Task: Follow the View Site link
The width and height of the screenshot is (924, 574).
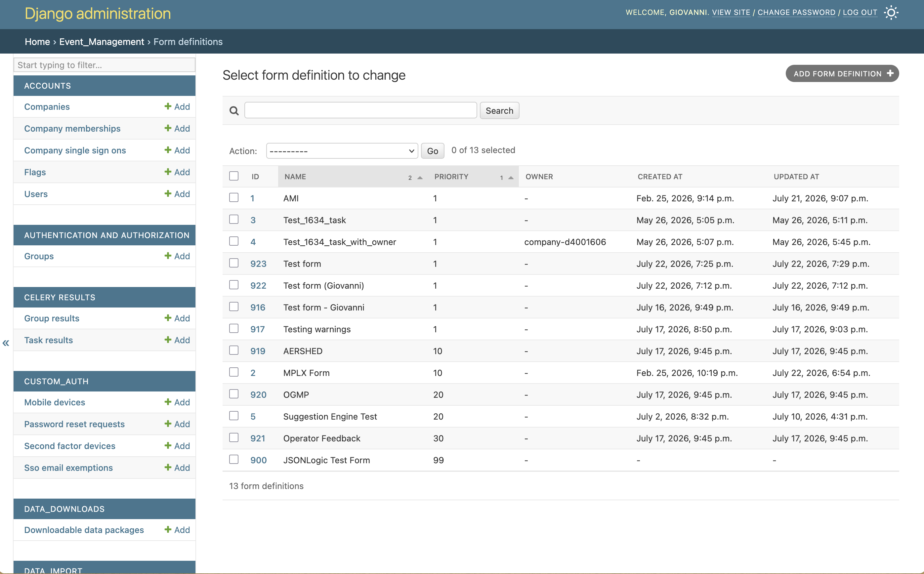Action: coord(731,13)
